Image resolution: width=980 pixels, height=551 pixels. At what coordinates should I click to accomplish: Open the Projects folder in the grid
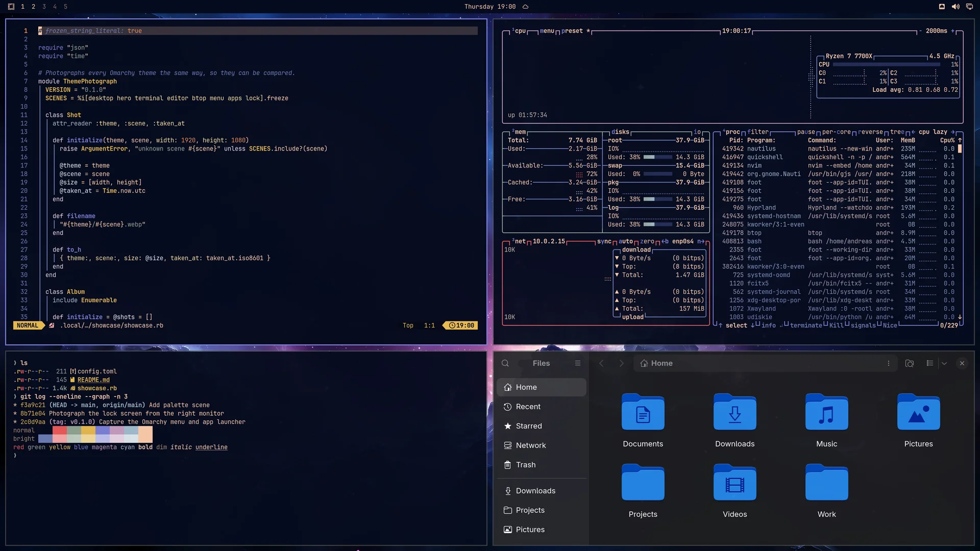[x=643, y=483]
